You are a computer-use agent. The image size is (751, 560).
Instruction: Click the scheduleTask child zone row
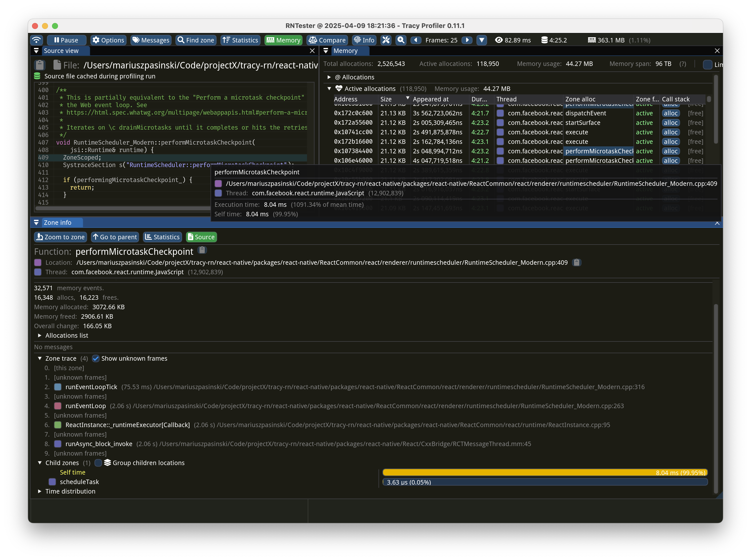pos(79,482)
